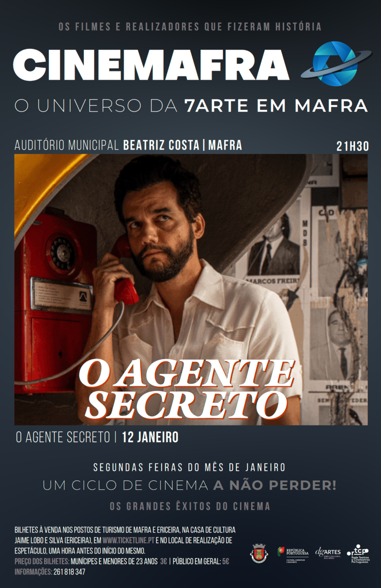Click the red telephone handset
Screen dimensions: 381x588
pyautogui.click(x=124, y=269)
